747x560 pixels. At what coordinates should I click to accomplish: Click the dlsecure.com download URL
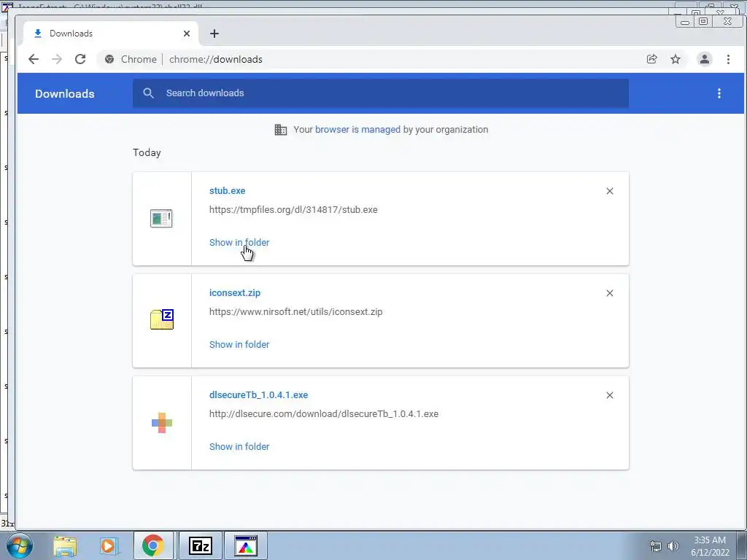tap(324, 414)
